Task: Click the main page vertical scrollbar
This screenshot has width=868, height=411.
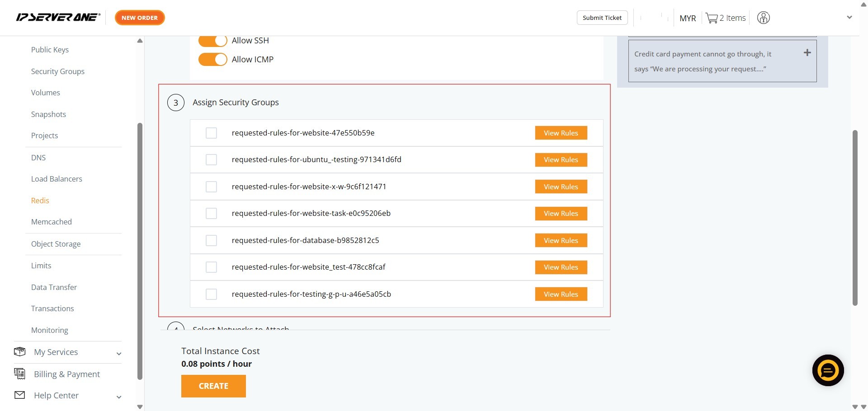Action: [854, 217]
